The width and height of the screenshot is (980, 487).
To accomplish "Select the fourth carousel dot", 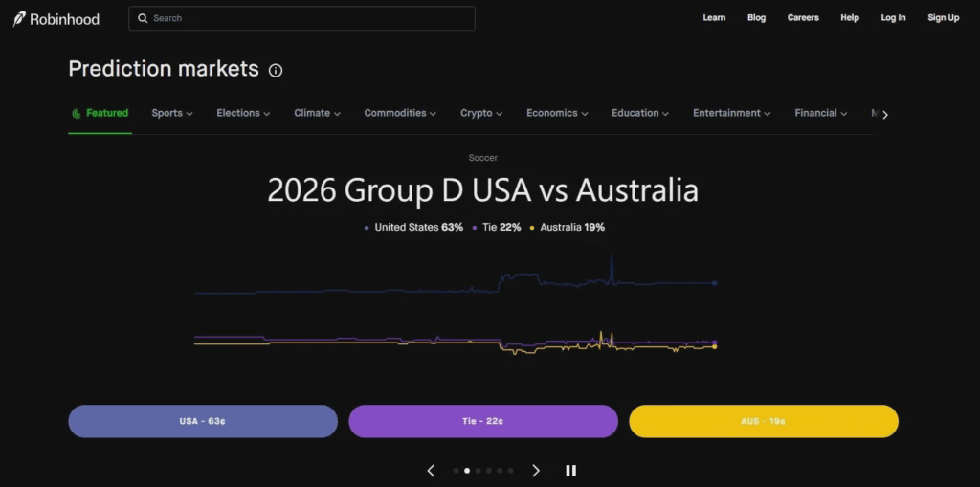I will [x=489, y=471].
